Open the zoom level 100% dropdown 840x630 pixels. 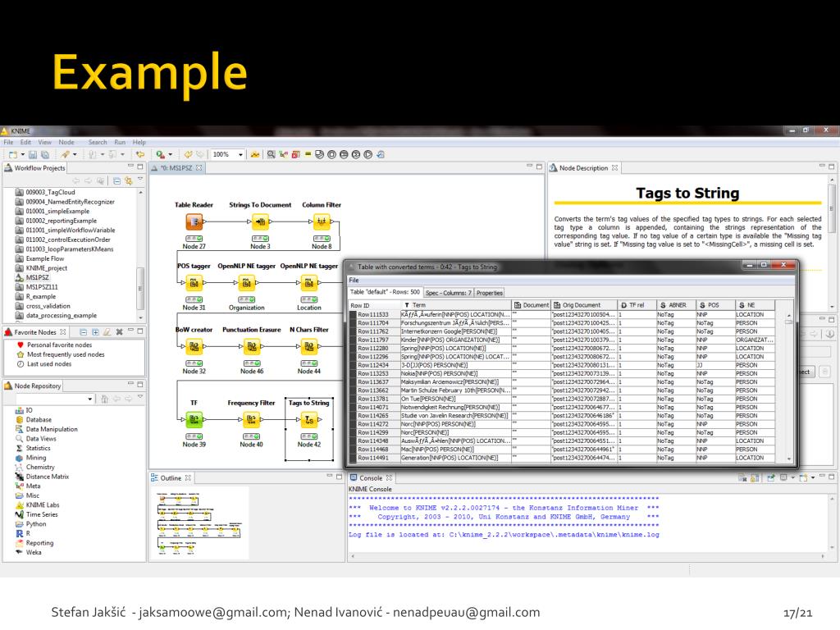click(x=240, y=155)
